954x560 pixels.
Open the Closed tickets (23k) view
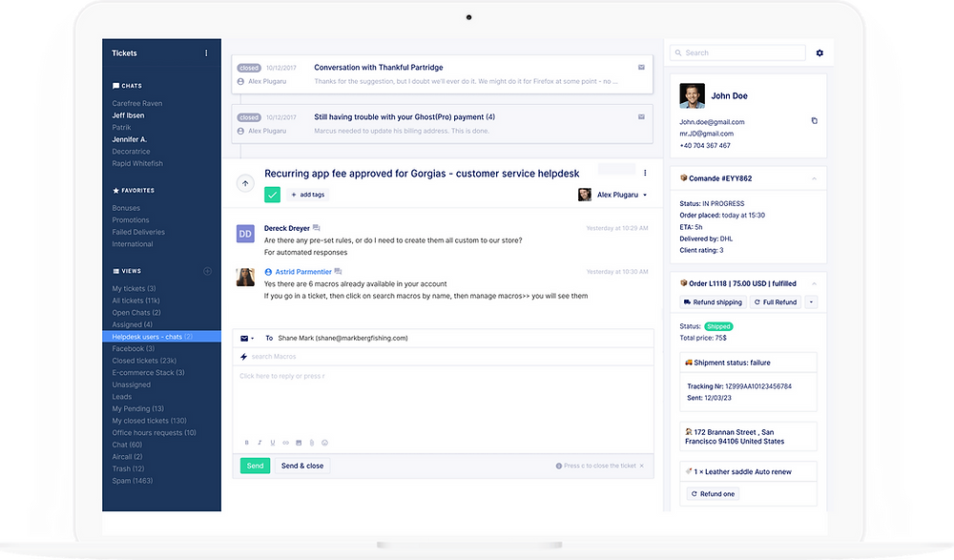coord(144,361)
